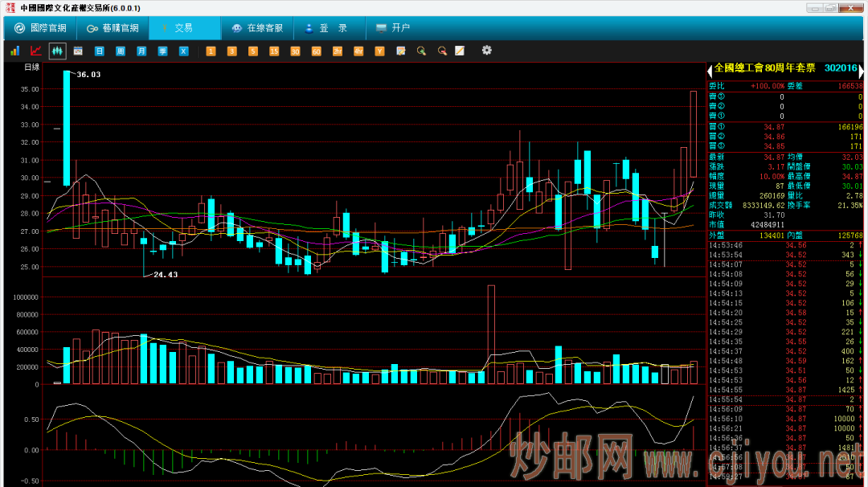868x487 pixels.
Task: Select the candlestick K-line chart icon
Action: 57,51
